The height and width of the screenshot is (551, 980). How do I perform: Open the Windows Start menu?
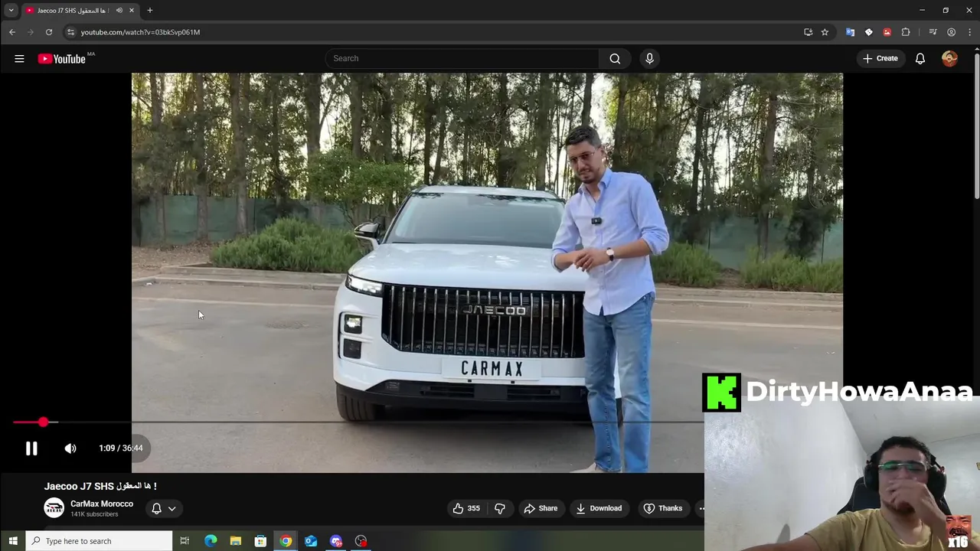(x=12, y=541)
